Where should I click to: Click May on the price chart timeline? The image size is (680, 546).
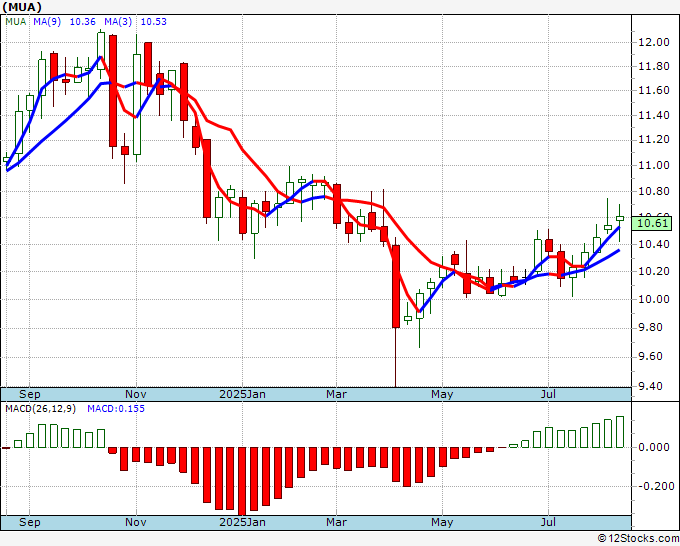[x=442, y=394]
